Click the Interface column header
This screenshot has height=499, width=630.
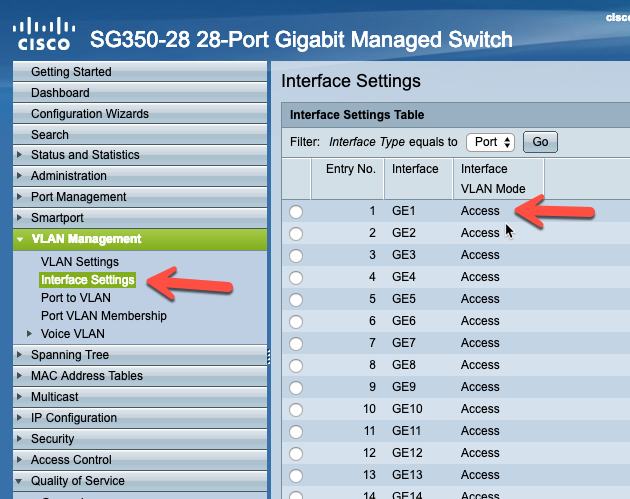(x=419, y=178)
